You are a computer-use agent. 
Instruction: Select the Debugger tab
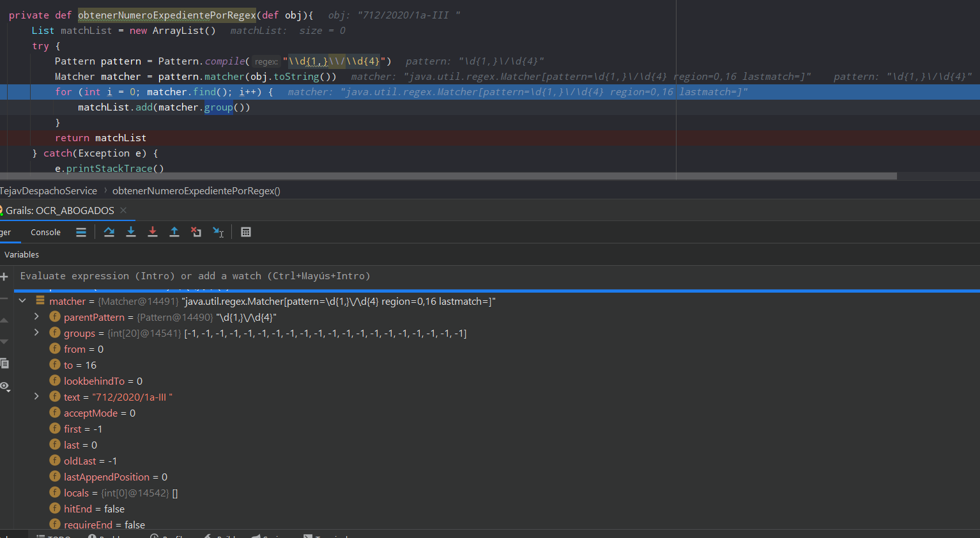(x=6, y=233)
